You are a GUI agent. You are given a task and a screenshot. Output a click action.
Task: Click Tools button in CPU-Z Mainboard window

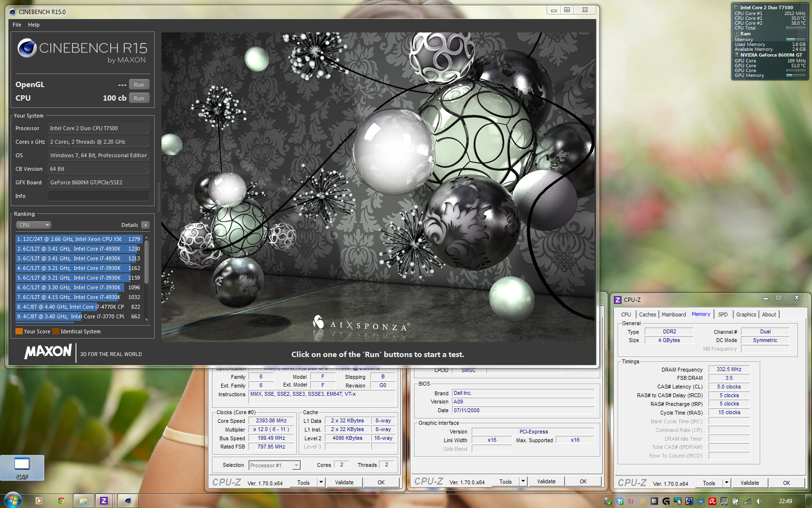506,481
